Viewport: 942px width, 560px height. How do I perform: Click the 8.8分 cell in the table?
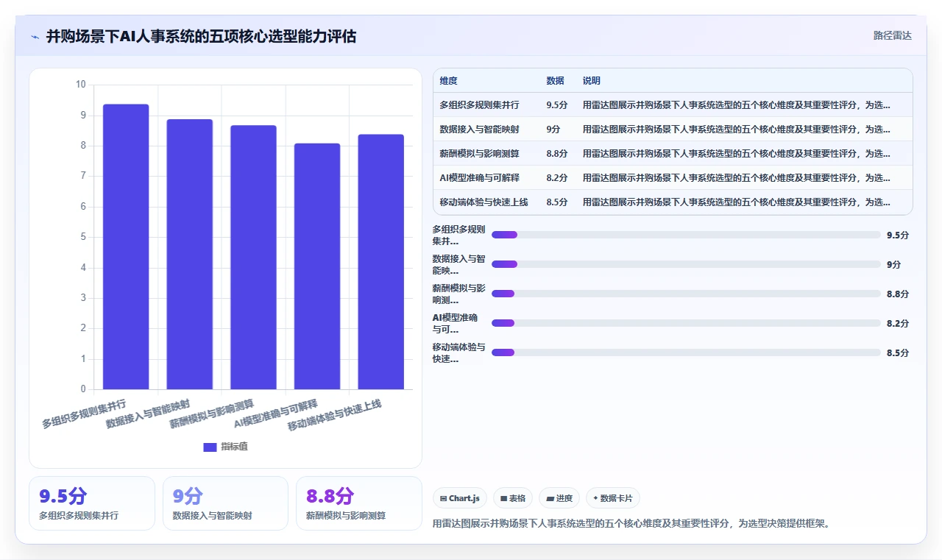pos(557,154)
